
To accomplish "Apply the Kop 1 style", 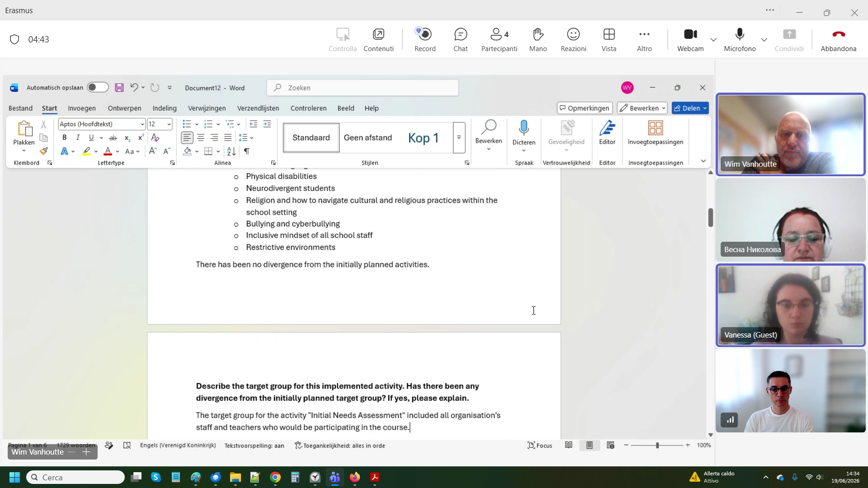I will 423,137.
